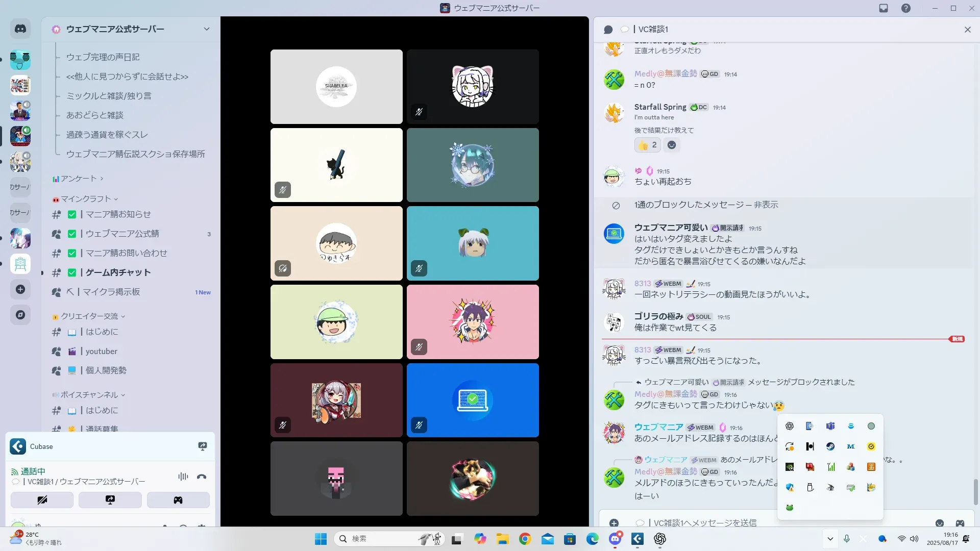Collapse the ボイスチャンネル category
This screenshot has width=980, height=551.
pyautogui.click(x=89, y=395)
